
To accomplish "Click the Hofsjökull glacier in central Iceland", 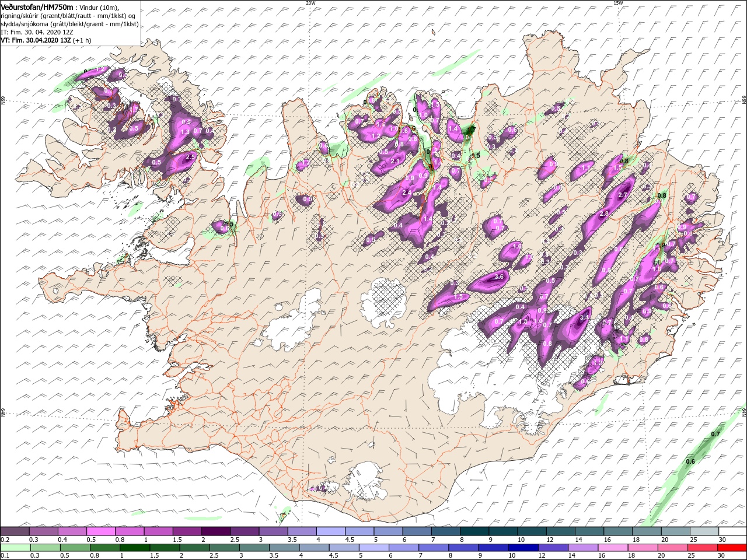I will [383, 303].
